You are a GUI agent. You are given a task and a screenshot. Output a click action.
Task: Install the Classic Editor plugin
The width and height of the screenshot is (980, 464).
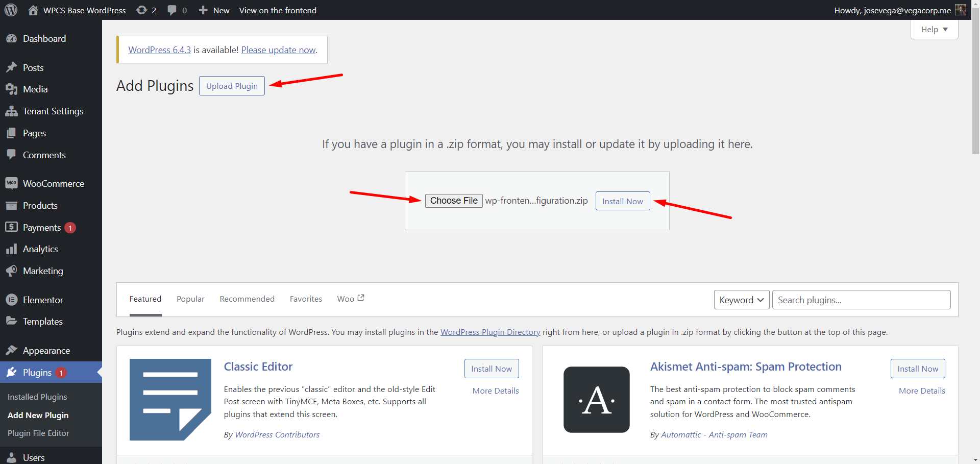[x=492, y=369]
